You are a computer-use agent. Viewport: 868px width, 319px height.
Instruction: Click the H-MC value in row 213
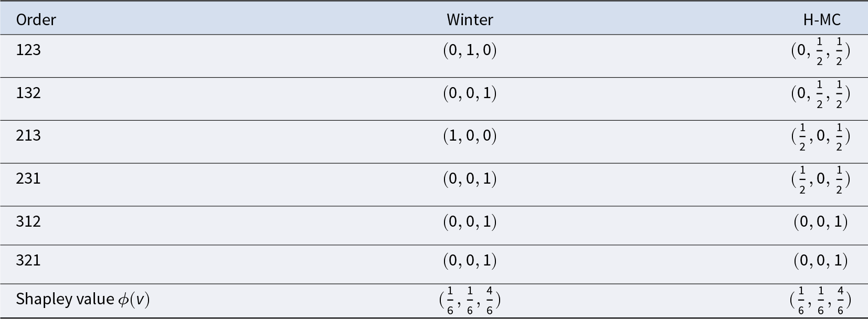pos(821,137)
